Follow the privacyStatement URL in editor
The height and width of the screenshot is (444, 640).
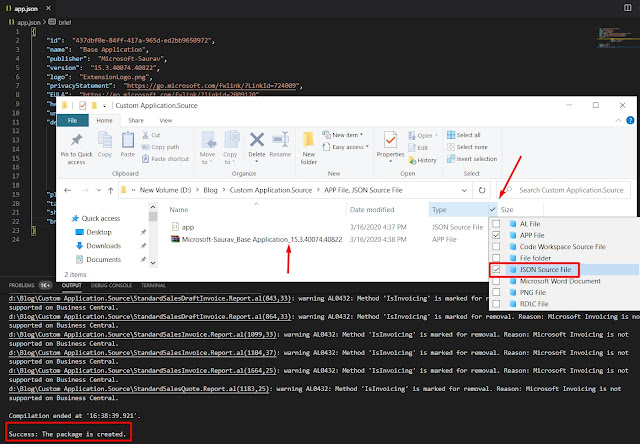tap(212, 86)
